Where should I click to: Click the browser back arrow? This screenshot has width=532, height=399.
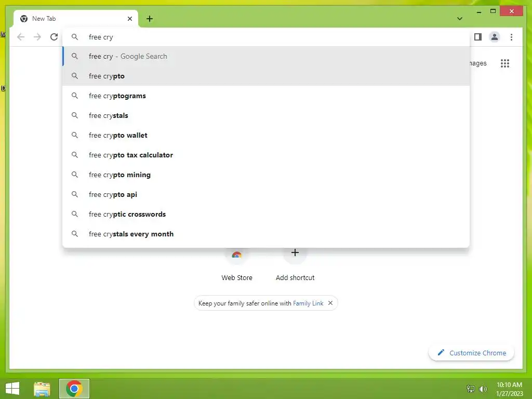tap(21, 37)
